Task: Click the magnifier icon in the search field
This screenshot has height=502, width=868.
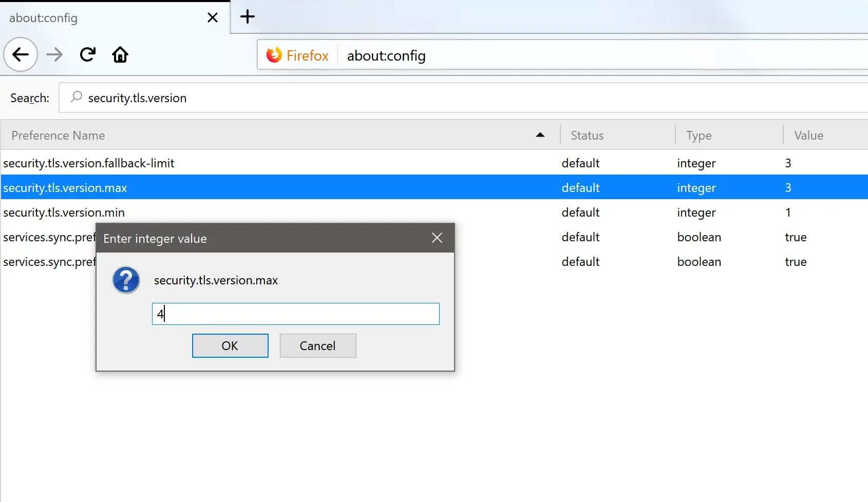Action: pyautogui.click(x=76, y=97)
